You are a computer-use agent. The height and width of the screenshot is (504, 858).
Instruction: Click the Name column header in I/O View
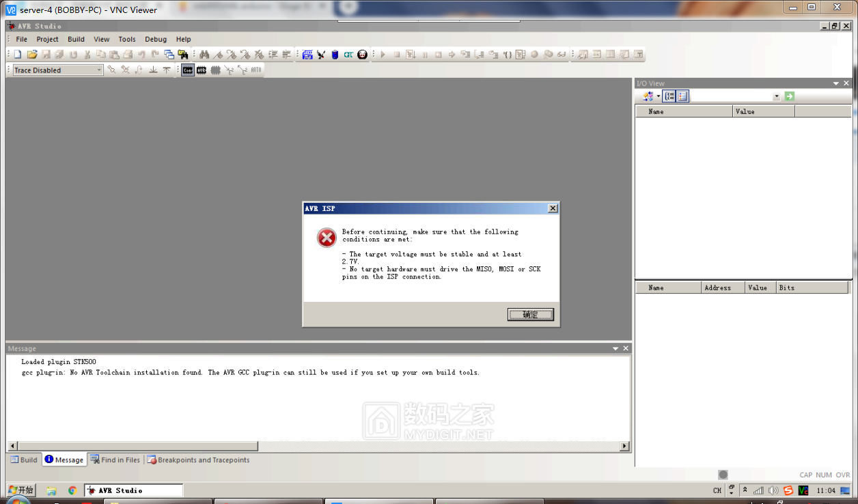coord(684,111)
